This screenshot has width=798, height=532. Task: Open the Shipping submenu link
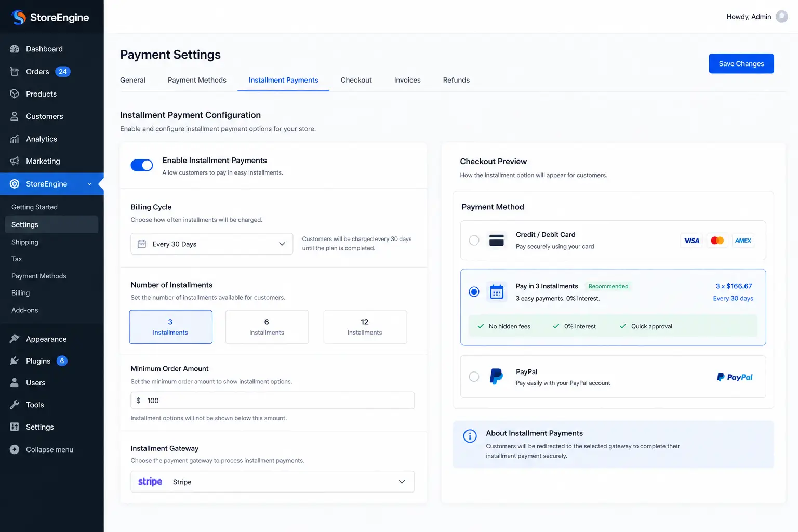25,242
